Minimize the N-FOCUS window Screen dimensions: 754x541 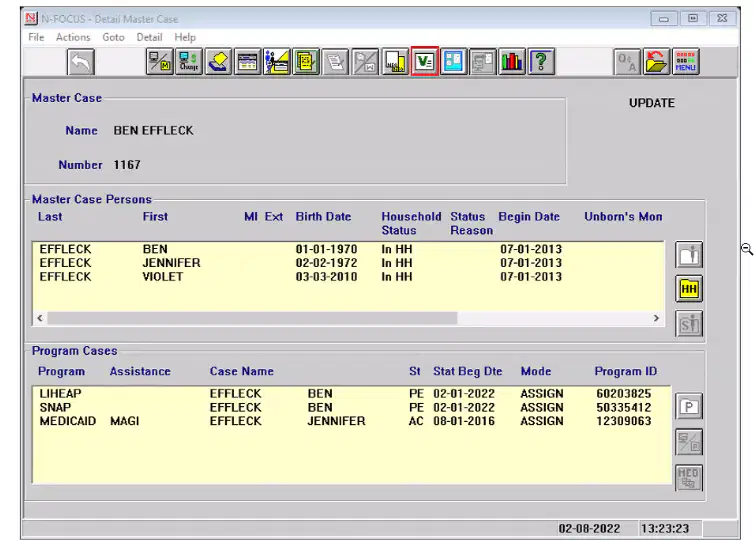pos(664,19)
